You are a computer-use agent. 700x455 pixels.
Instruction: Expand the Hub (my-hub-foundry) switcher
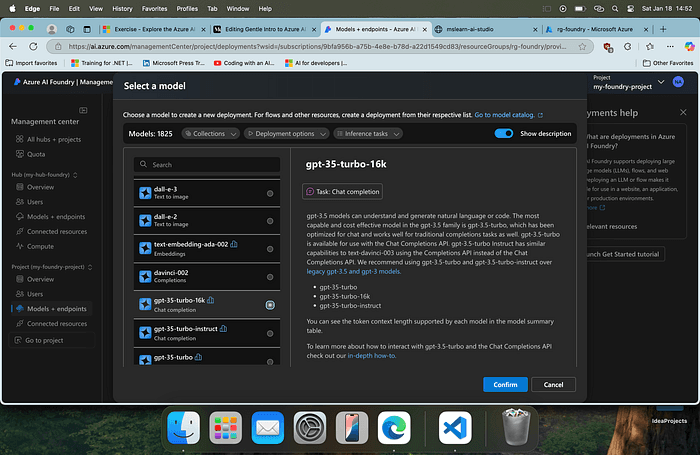tap(75, 175)
